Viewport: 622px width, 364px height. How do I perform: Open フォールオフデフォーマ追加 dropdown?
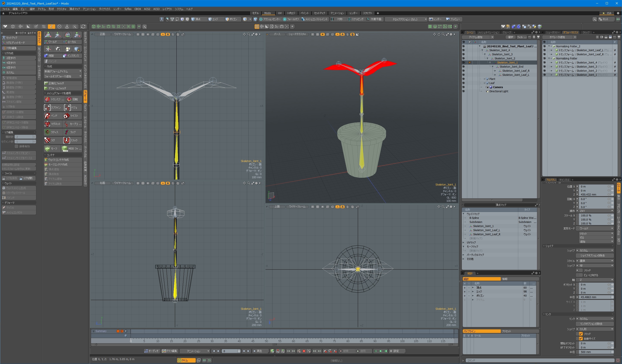(x=63, y=76)
